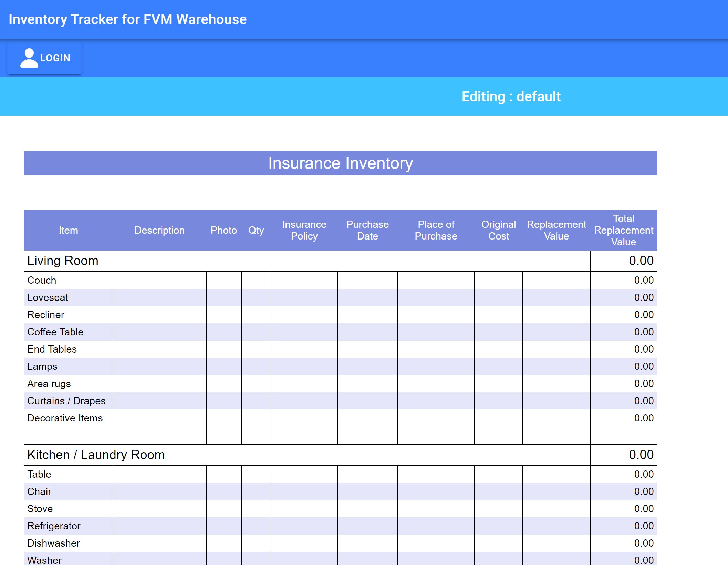
Task: Select the Refrigerator item cell
Action: point(69,526)
